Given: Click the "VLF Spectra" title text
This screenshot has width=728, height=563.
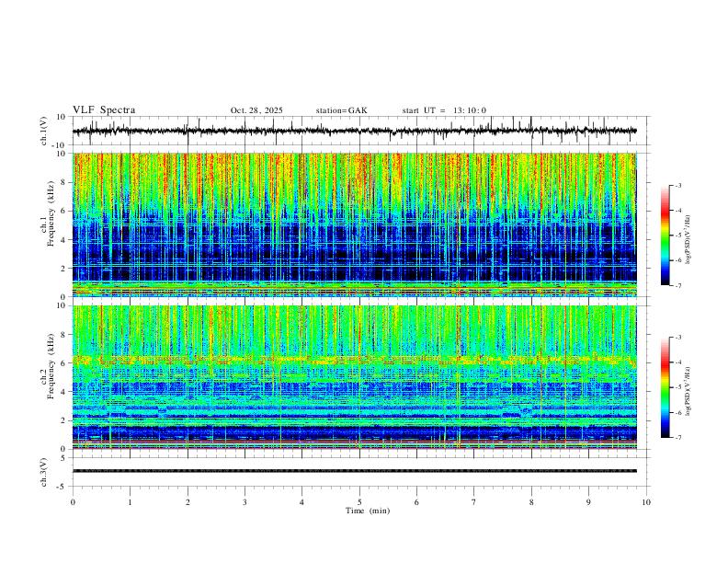Looking at the screenshot, I should coord(104,110).
